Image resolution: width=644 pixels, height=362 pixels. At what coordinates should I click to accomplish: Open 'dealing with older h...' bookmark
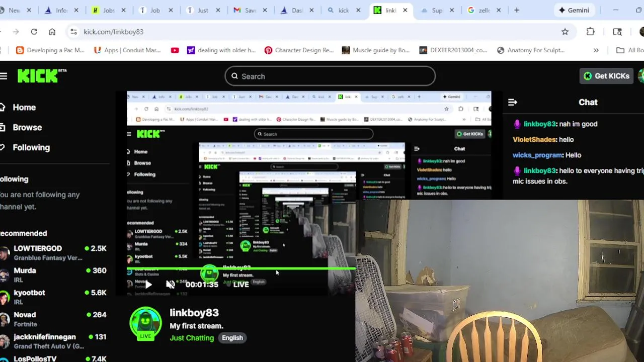221,50
